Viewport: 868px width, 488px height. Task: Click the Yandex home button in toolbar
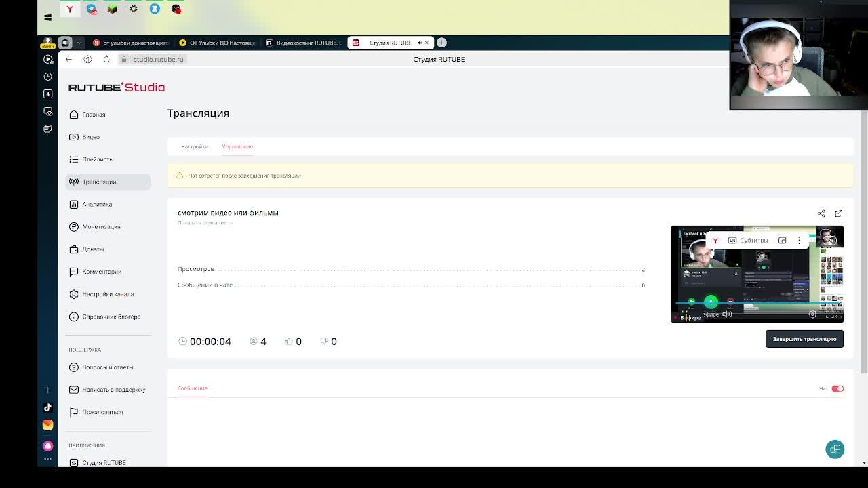tap(87, 60)
